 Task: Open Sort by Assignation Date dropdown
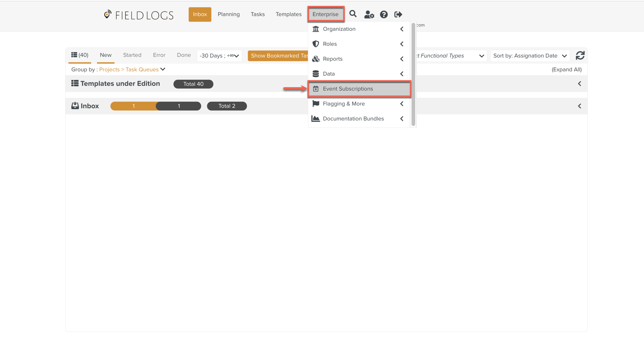[x=530, y=56]
